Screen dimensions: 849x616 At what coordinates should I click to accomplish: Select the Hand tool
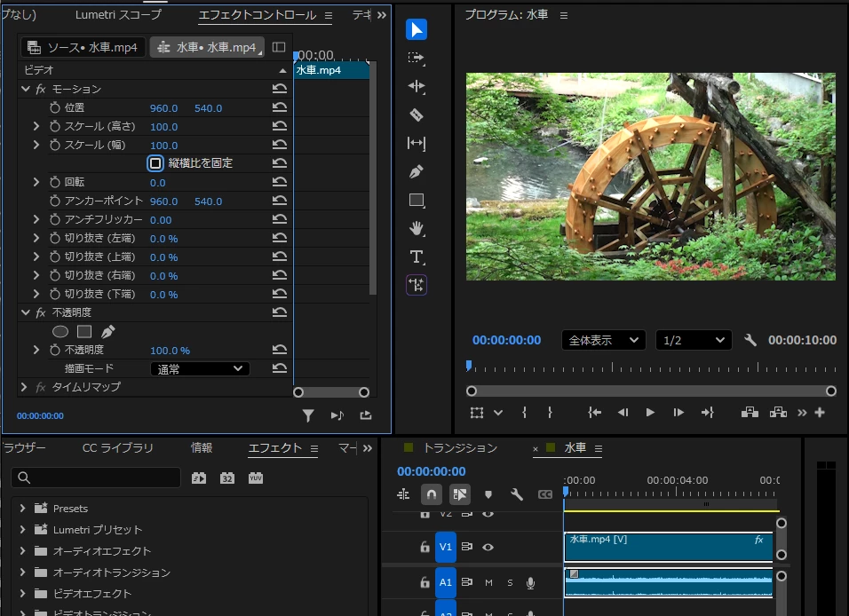(416, 228)
